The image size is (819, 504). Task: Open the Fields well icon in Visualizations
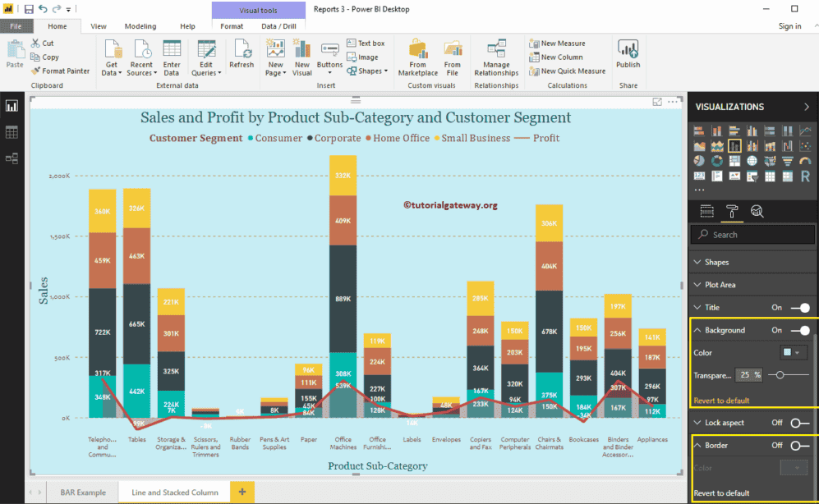[x=706, y=212]
